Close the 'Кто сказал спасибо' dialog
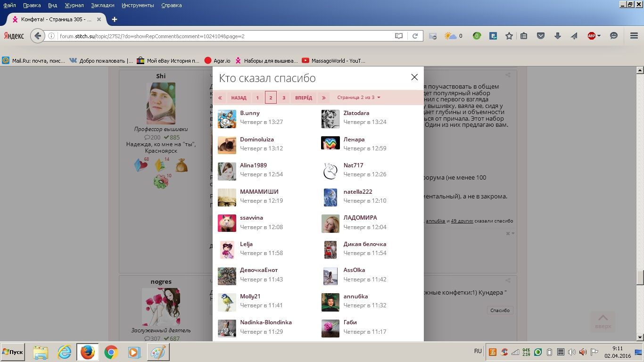This screenshot has width=644, height=362. pos(414,77)
